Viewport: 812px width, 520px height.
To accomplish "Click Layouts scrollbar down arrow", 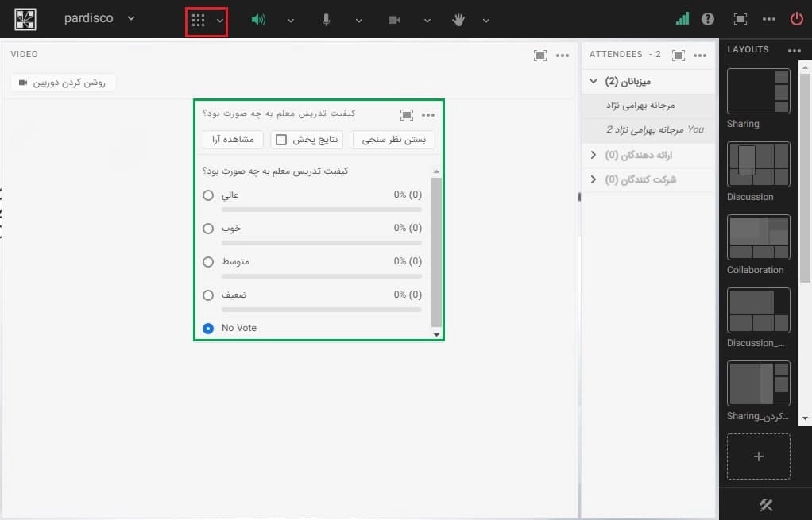I will [x=806, y=418].
